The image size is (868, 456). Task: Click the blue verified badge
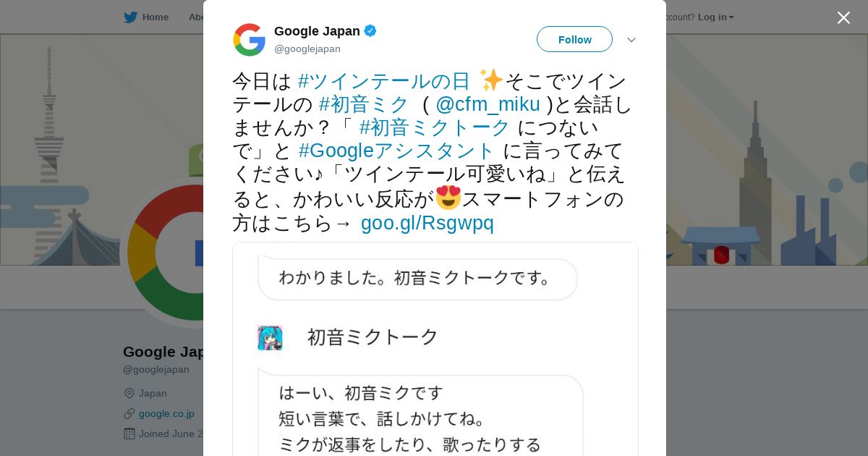pos(370,31)
